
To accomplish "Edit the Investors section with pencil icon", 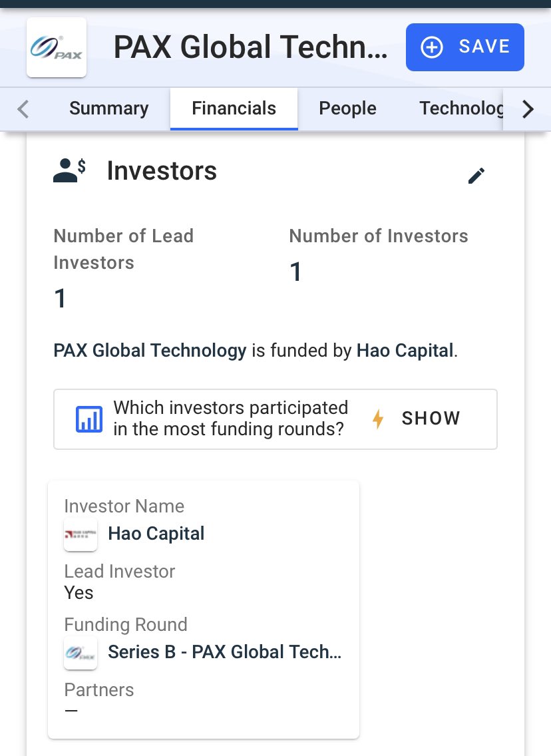I will pos(476,175).
